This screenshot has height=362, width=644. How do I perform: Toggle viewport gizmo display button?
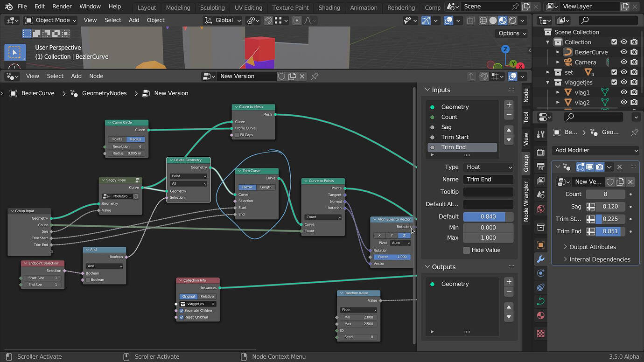click(426, 21)
